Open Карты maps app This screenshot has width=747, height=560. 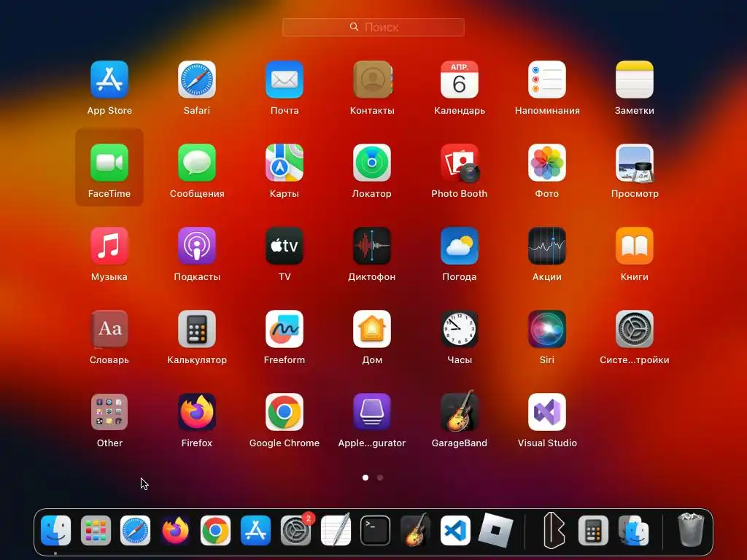285,163
